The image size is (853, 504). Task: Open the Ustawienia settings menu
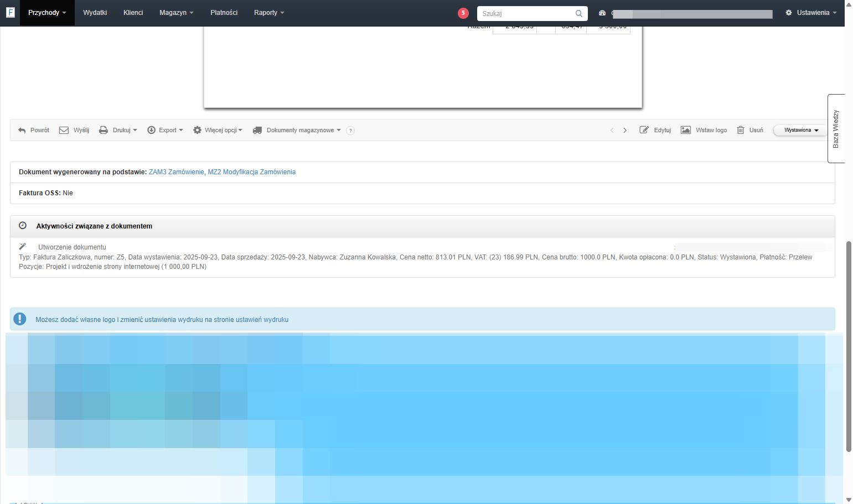click(811, 13)
